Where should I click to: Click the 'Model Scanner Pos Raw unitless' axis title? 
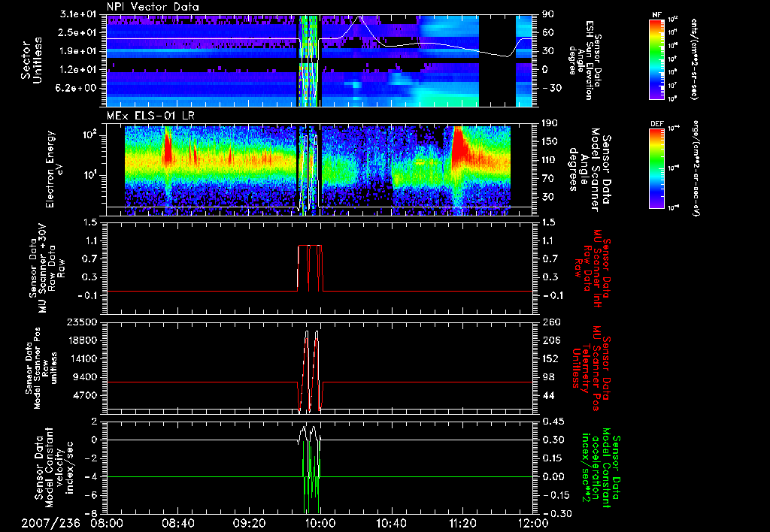[x=41, y=368]
